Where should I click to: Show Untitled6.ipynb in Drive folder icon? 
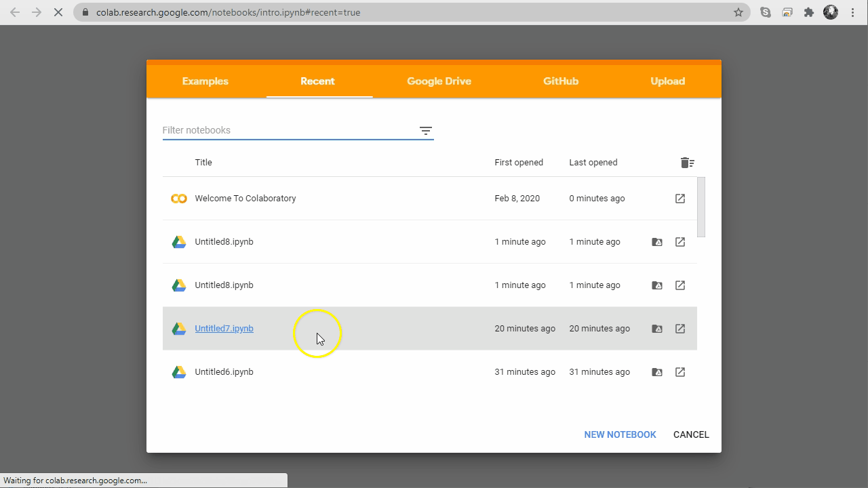pos(657,372)
